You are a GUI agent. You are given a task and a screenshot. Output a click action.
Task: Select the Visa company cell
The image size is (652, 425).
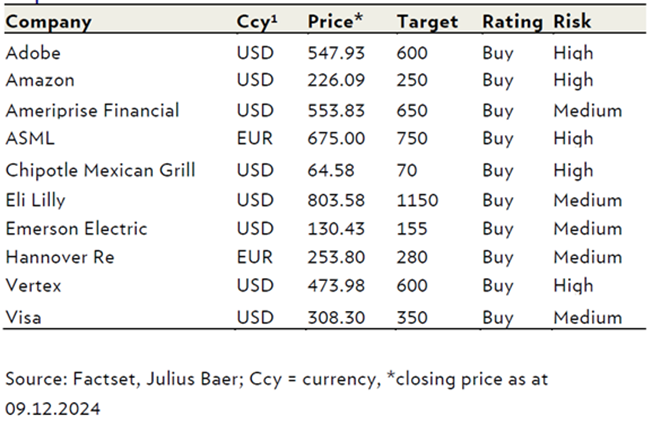pyautogui.click(x=24, y=317)
